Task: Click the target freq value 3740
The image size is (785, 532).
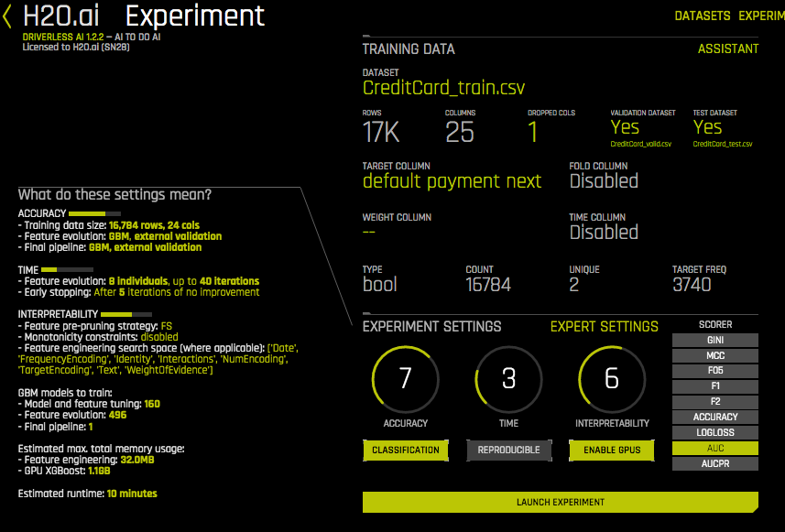Action: tap(692, 285)
